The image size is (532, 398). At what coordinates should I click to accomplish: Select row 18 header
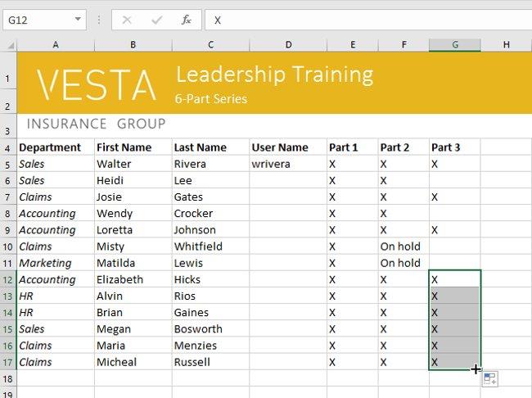click(x=8, y=378)
